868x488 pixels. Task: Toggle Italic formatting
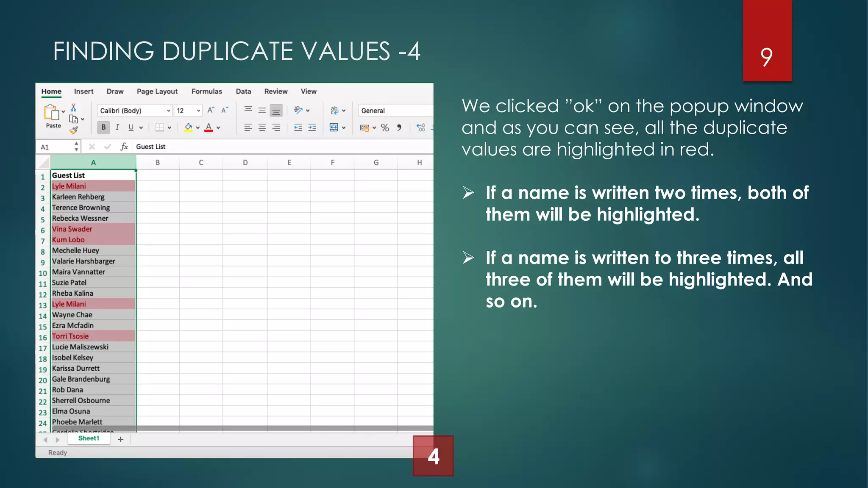click(x=117, y=127)
